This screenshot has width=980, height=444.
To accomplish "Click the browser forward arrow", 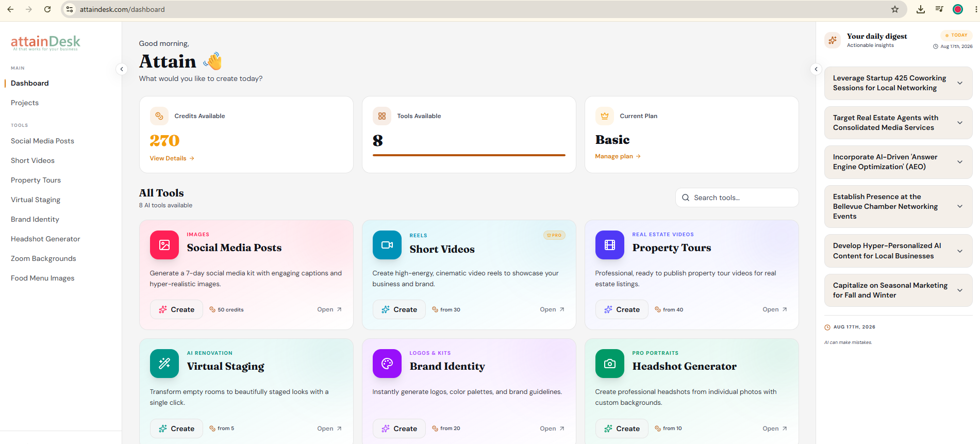I will [29, 9].
